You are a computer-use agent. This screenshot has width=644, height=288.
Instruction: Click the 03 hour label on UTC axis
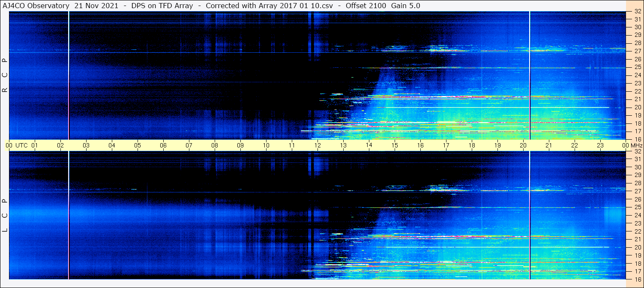(86, 145)
